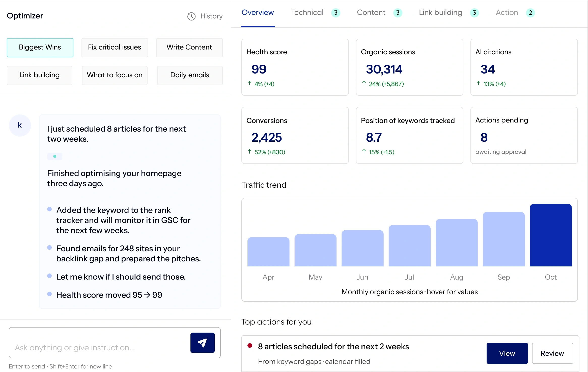Open the Technical tab
The width and height of the screenshot is (588, 372).
pos(307,13)
